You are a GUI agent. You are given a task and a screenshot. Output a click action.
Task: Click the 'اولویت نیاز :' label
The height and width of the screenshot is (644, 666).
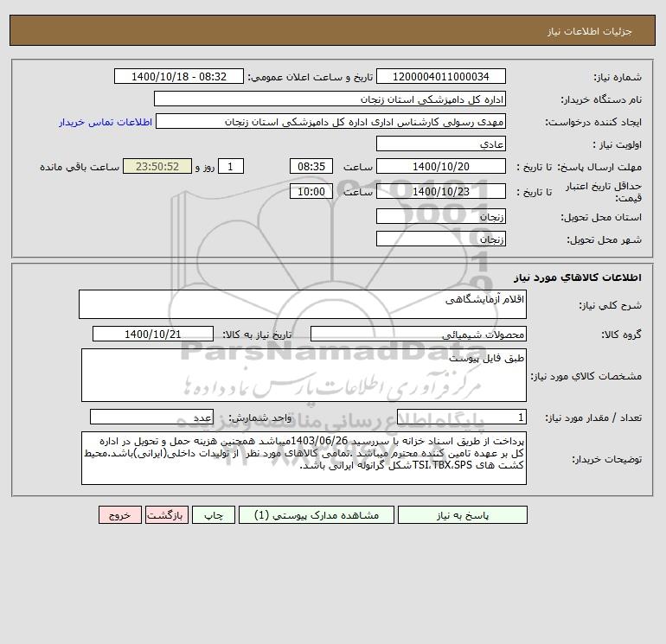pyautogui.click(x=618, y=144)
